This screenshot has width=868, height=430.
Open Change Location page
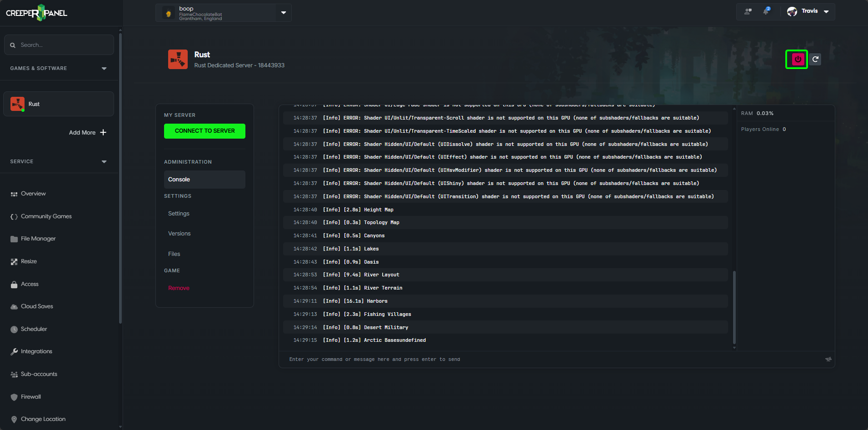(x=43, y=419)
